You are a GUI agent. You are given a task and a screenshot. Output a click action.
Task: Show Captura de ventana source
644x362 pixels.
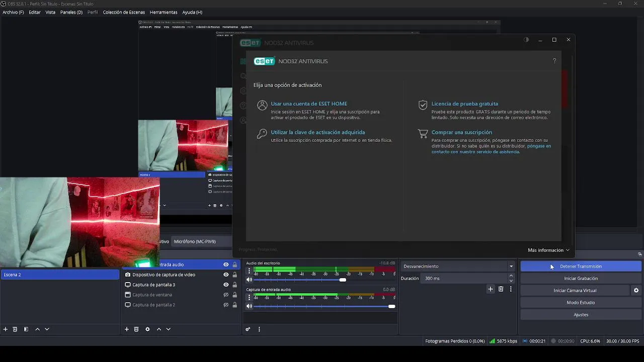226,295
